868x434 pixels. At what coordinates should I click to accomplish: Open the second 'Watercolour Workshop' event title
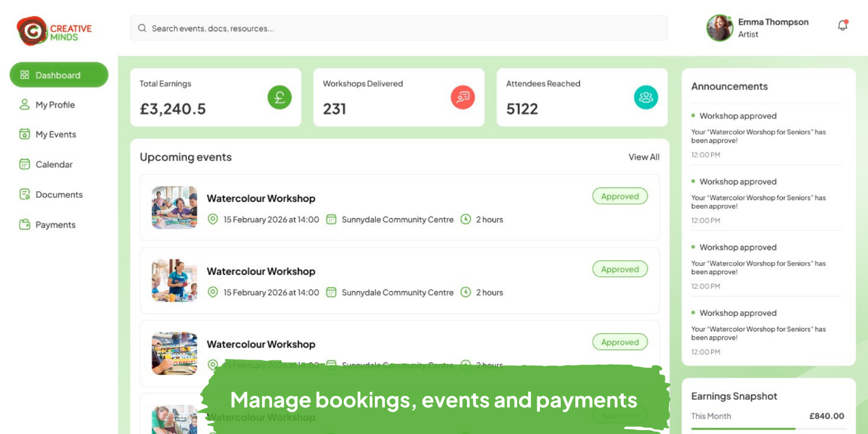[x=261, y=271]
